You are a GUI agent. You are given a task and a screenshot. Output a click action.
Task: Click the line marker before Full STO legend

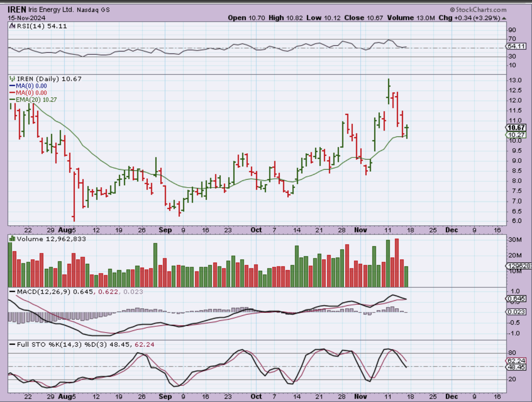tap(13, 344)
